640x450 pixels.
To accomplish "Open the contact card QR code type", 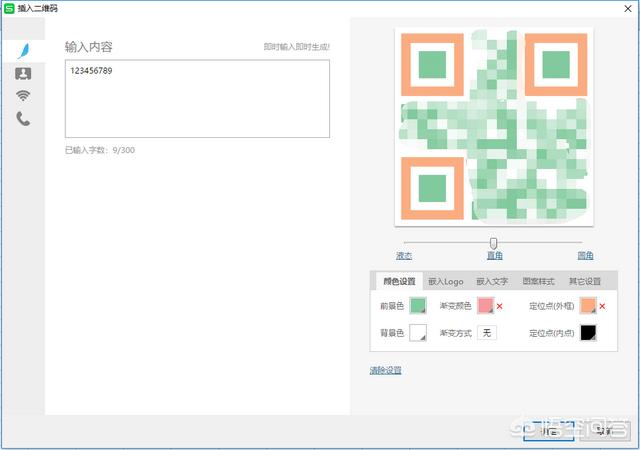I will [23, 74].
